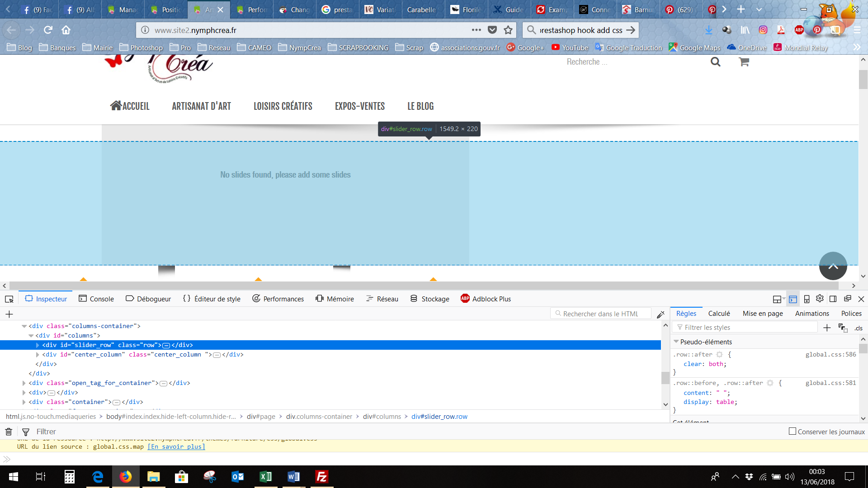The image size is (868, 488).
Task: Collapse the div id columns node
Action: coord(31,336)
